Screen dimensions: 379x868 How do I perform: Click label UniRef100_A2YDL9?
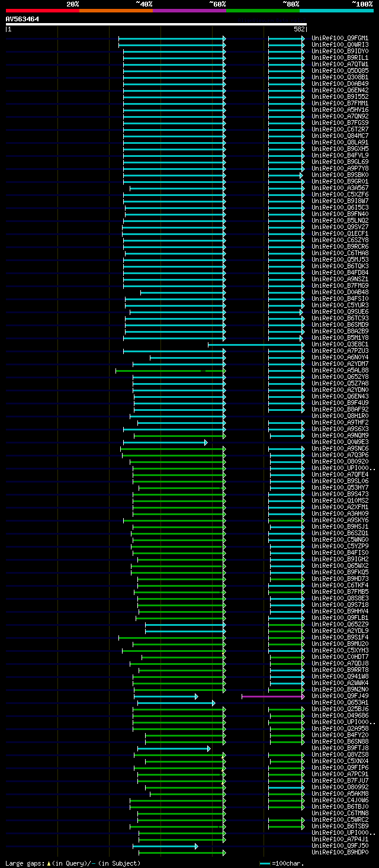340,631
